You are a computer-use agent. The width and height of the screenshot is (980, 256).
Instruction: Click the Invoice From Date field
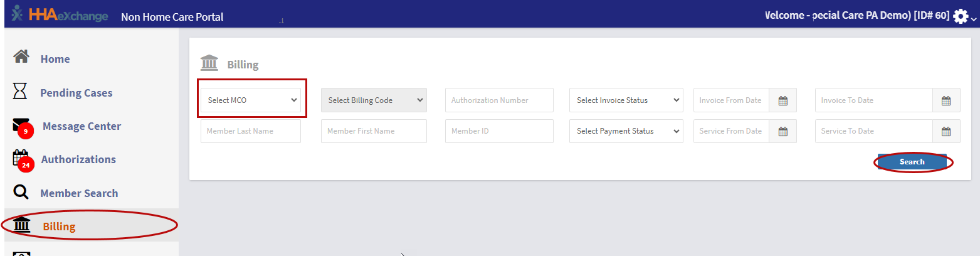coord(732,100)
